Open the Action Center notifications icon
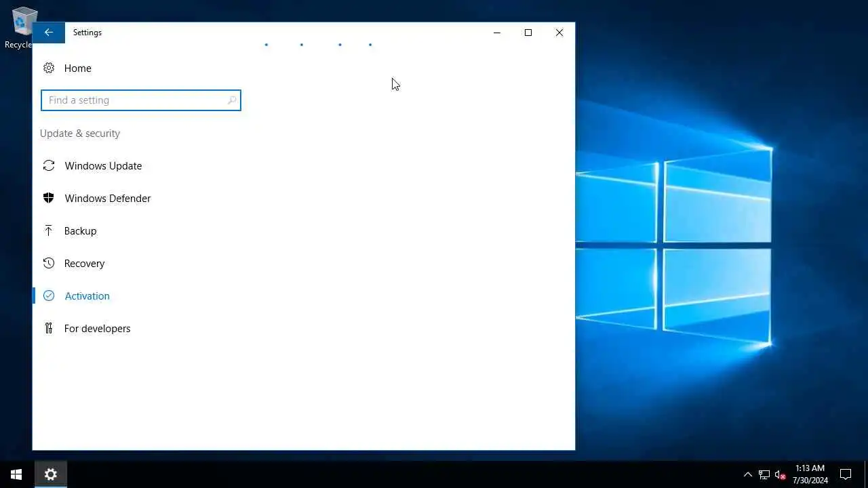This screenshot has height=488, width=868. pos(846,474)
